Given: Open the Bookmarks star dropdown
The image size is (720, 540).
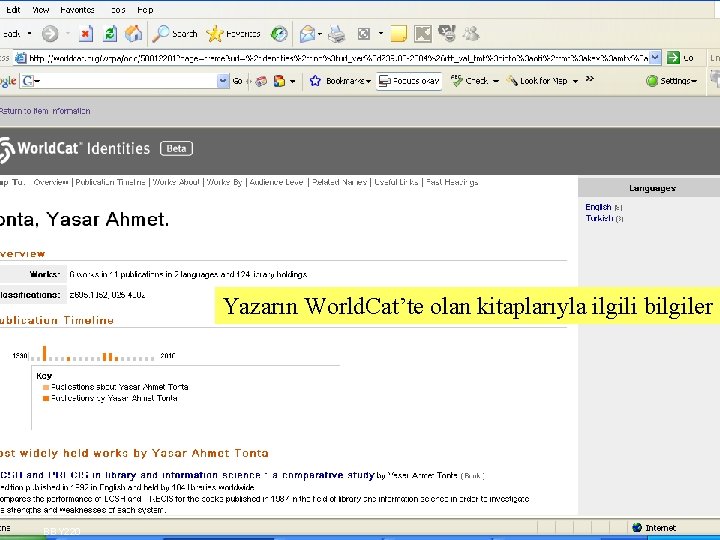Looking at the screenshot, I should coord(340,81).
